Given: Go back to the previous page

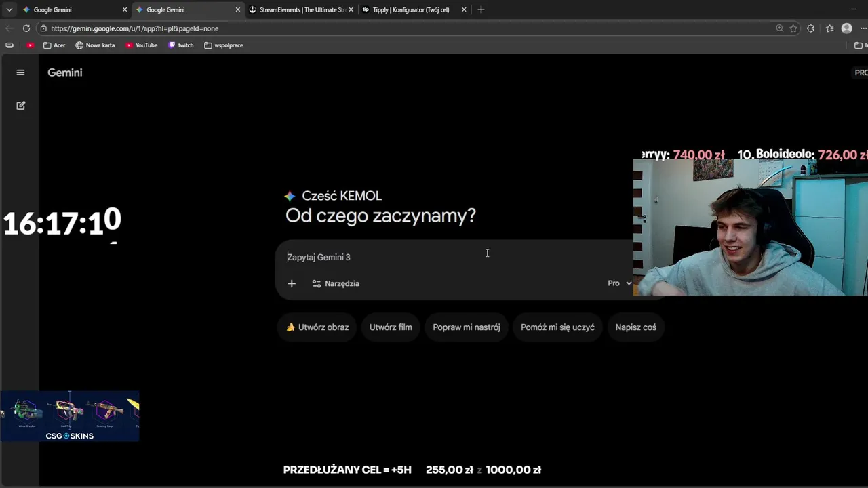Looking at the screenshot, I should (8, 28).
